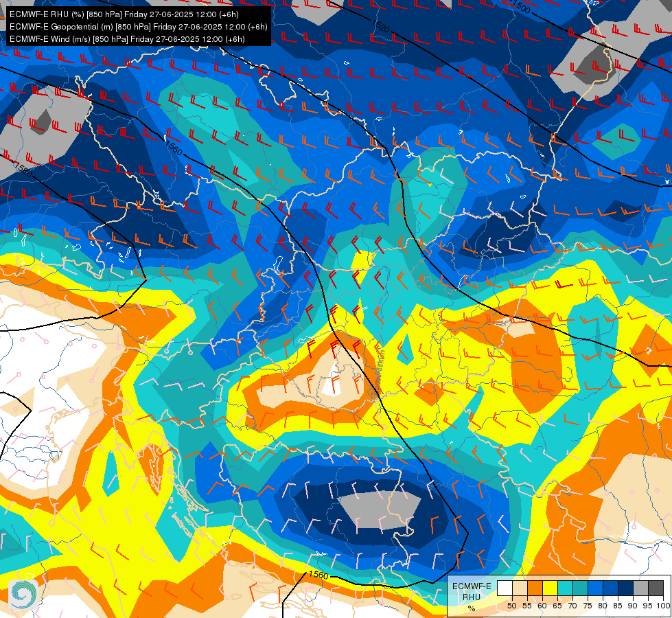672x618 pixels.
Task: Click the bright blue 75-80 legend swatch
Action: [x=595, y=588]
